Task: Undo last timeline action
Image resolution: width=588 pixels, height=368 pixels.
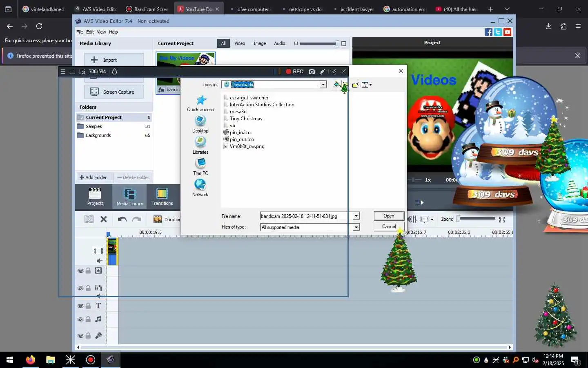Action: point(122,220)
